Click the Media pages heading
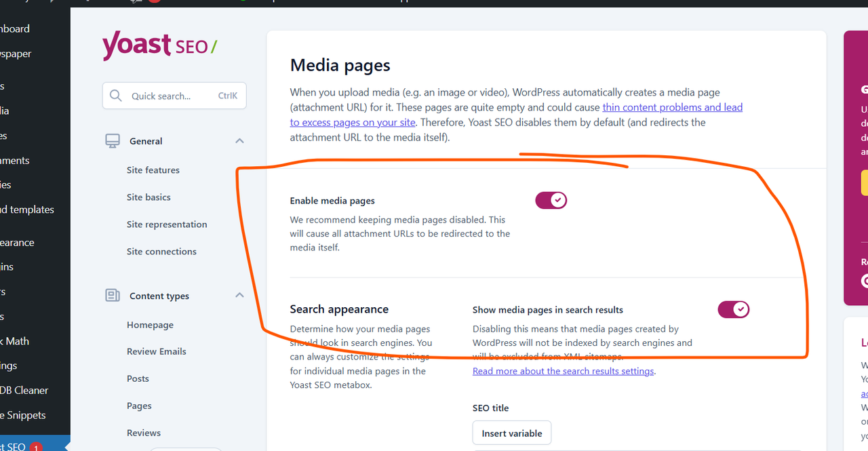Viewport: 868px width, 451px height. pyautogui.click(x=340, y=65)
